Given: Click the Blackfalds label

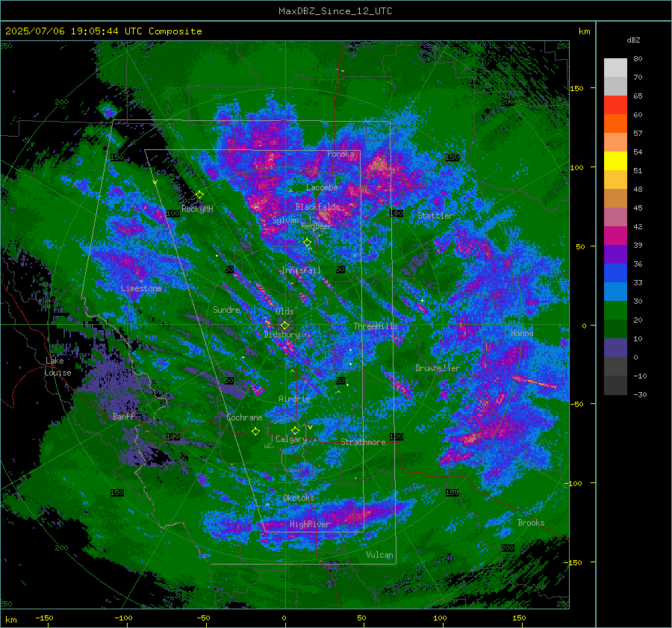Looking at the screenshot, I should [317, 207].
